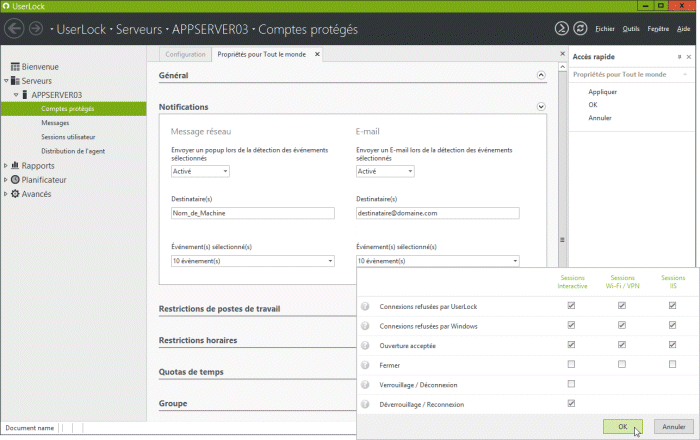Toggle Ouverture acceptée Sessions IIS checkbox
700x440 pixels.
[x=672, y=345]
